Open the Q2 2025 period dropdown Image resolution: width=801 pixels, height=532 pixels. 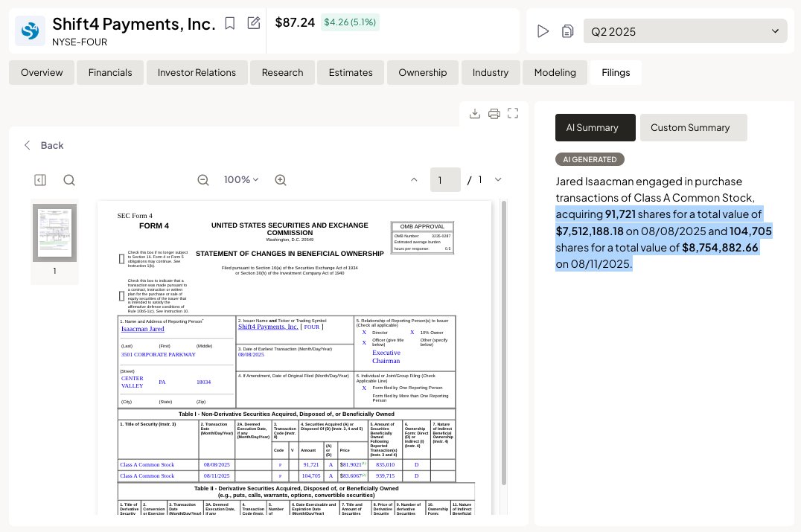pos(685,31)
